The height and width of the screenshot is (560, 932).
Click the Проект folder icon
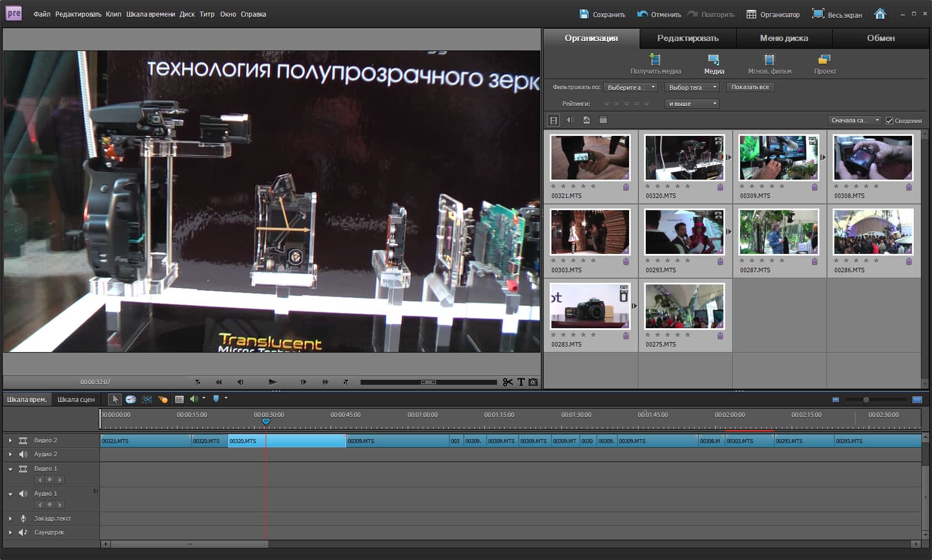824,60
